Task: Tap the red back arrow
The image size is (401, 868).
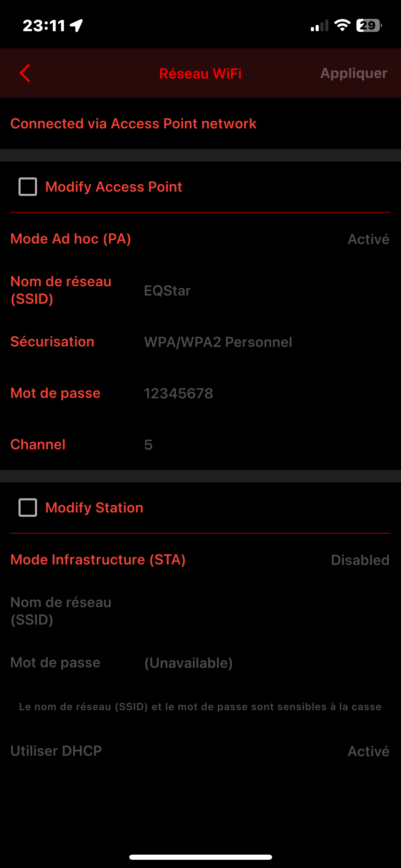Action: pos(25,73)
